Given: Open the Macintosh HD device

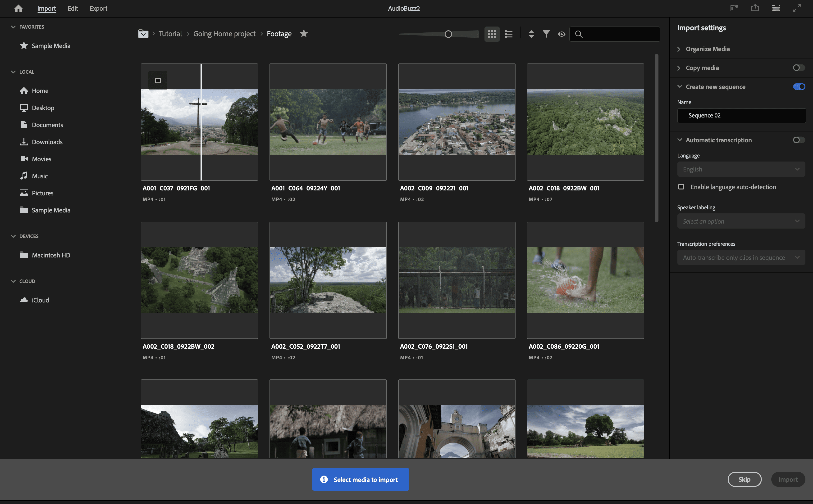Looking at the screenshot, I should coord(45,255).
